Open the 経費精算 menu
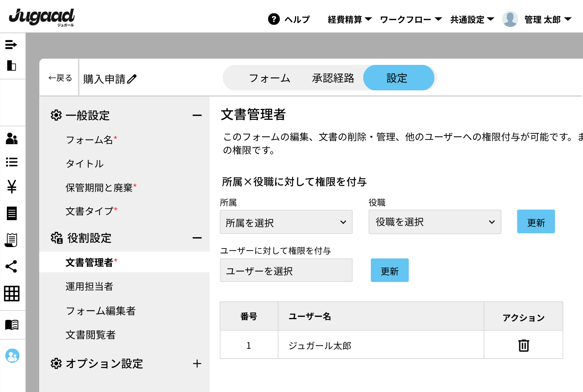The width and height of the screenshot is (583, 392). (x=350, y=19)
